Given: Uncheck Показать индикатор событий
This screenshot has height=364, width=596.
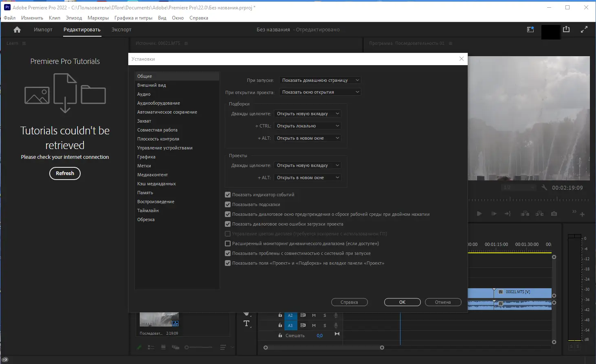Looking at the screenshot, I should (x=228, y=195).
